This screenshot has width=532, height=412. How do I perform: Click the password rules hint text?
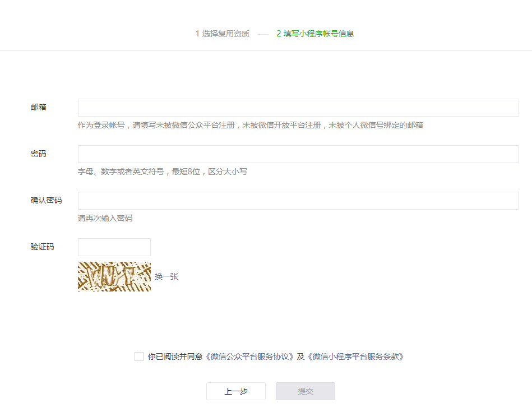pyautogui.click(x=163, y=172)
